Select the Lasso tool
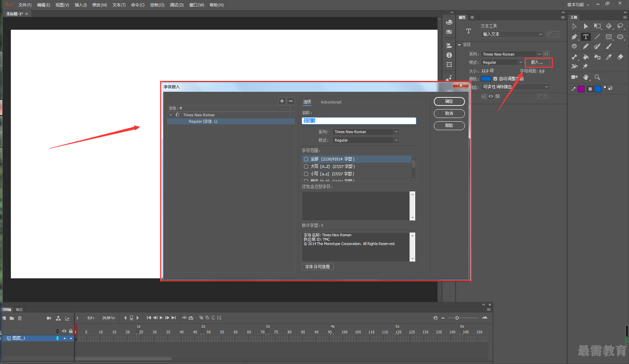The image size is (629, 364). (620, 26)
